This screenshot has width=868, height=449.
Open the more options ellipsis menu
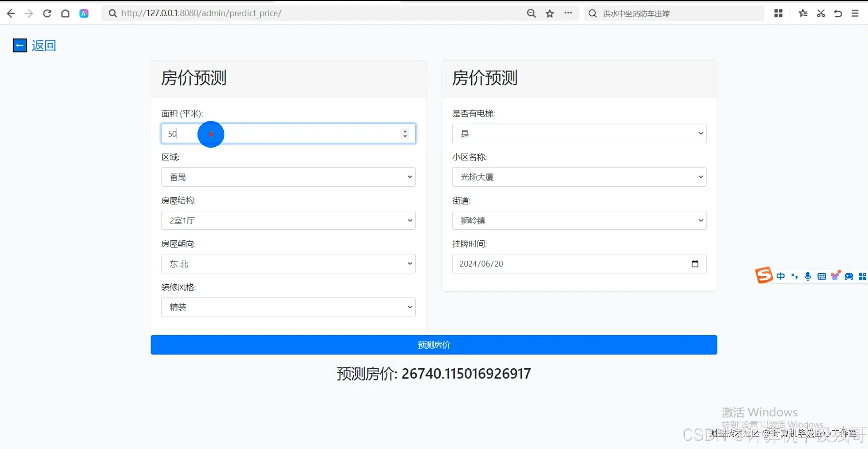point(568,13)
